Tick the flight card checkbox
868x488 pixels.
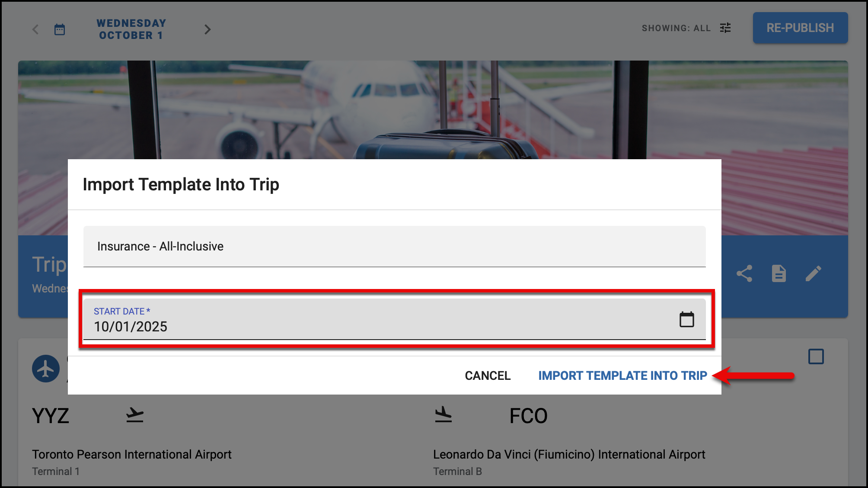[816, 356]
